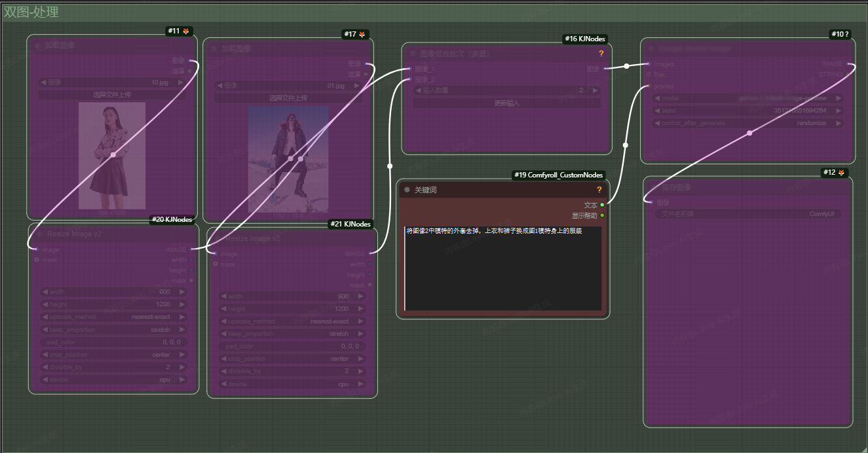Click the fox badge icon on node #12
The height and width of the screenshot is (453, 868).
point(841,173)
